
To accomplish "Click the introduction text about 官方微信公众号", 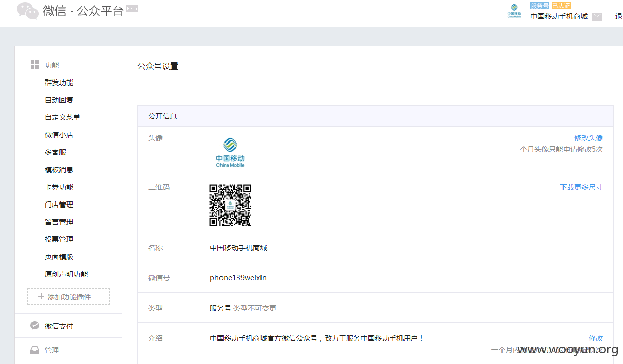I will (317, 338).
